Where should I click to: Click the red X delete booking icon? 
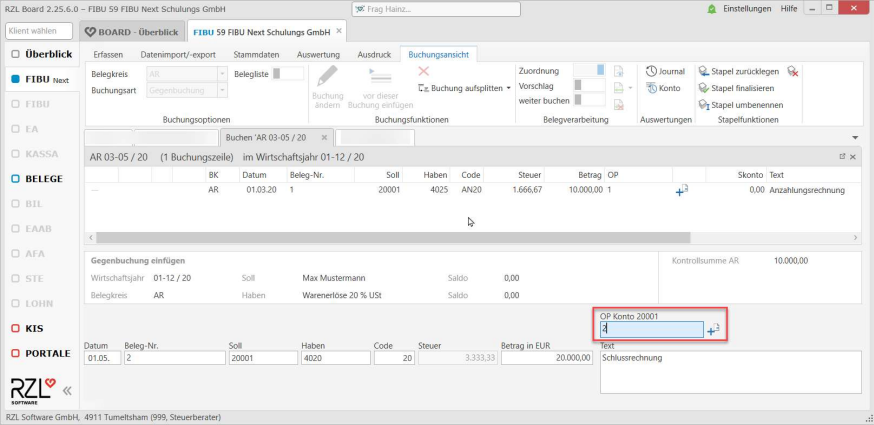[424, 71]
